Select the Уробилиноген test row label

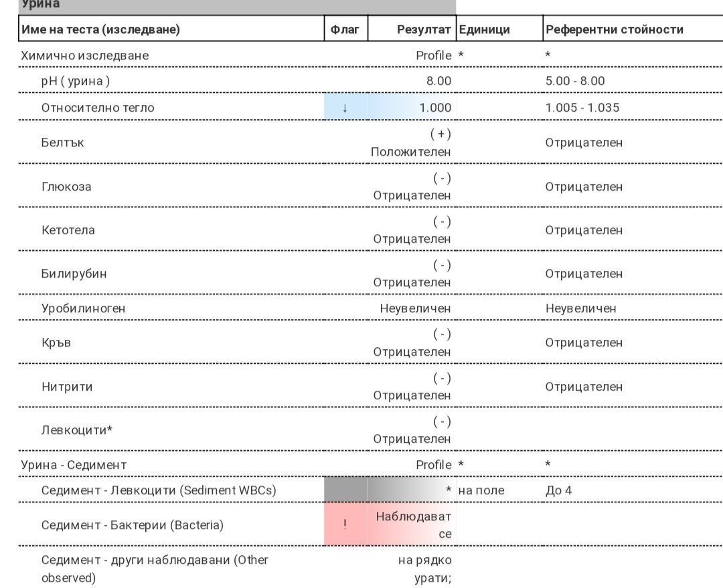[83, 308]
